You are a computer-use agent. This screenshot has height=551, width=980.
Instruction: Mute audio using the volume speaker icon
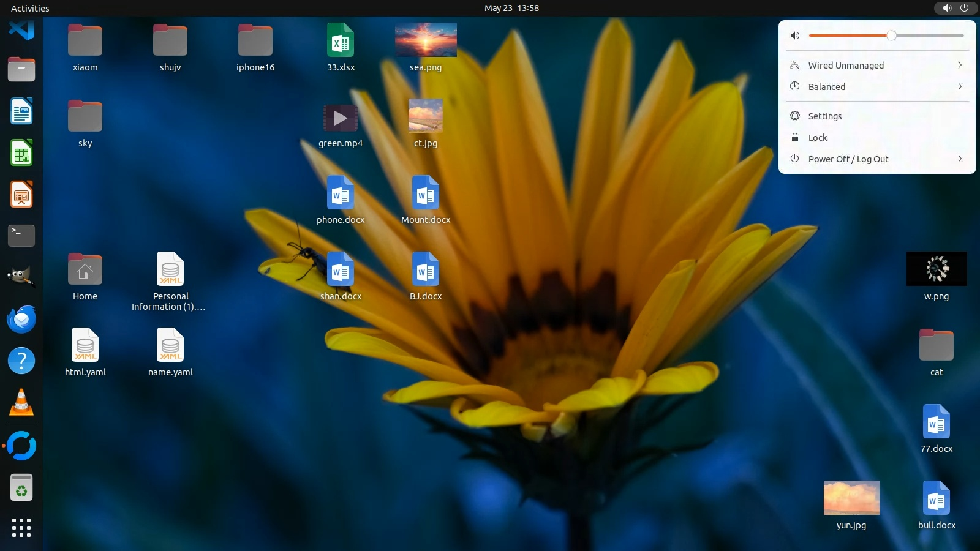795,36
